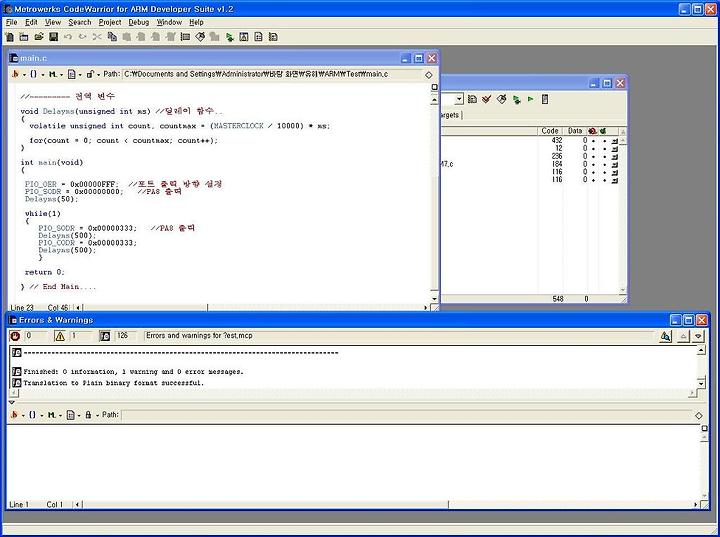720x537 pixels.
Task: Click the Data column header
Action: (x=575, y=131)
